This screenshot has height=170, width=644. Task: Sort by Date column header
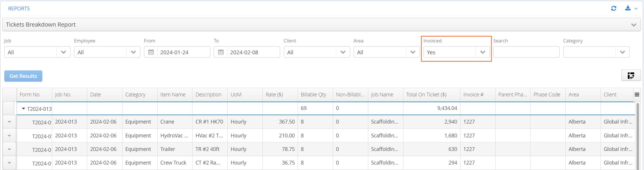105,95
